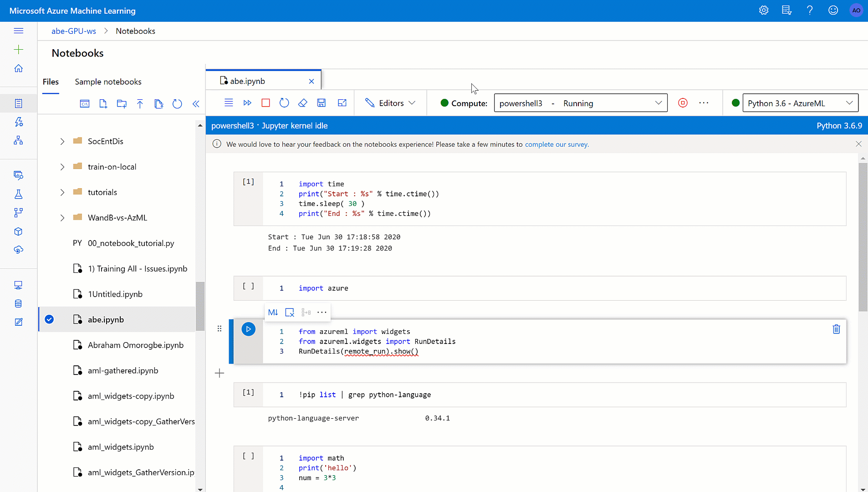Click the green Create new plus icon
The height and width of the screenshot is (492, 868).
(x=19, y=49)
